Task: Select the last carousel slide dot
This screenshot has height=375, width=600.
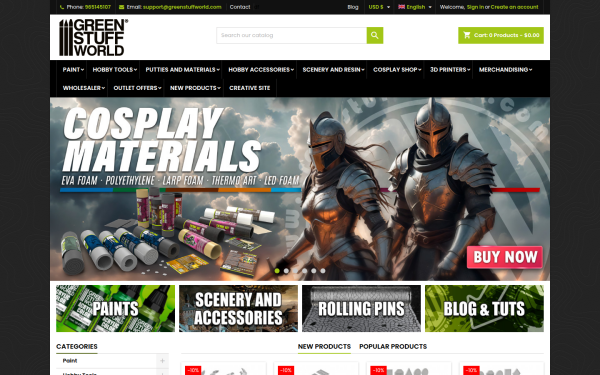Action: pos(323,271)
